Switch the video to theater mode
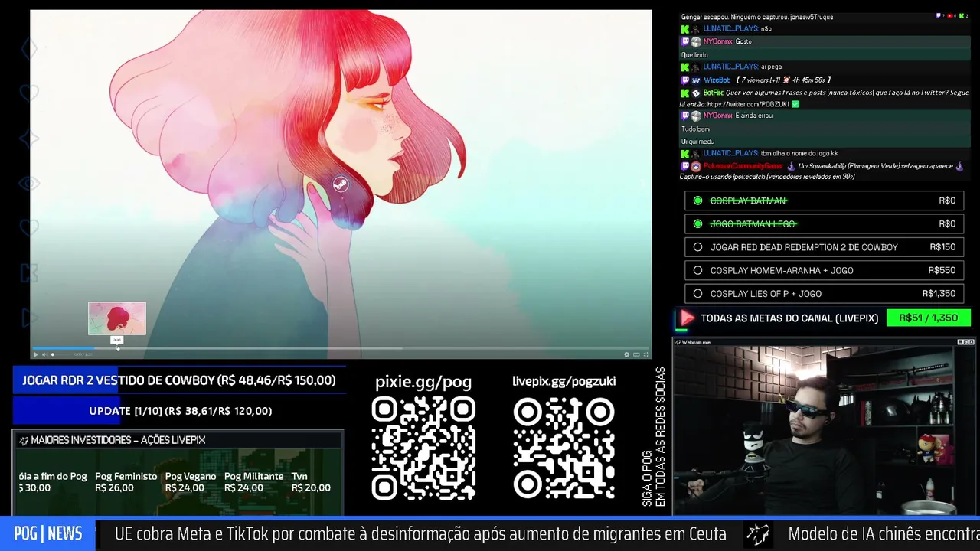This screenshot has width=980, height=551. pyautogui.click(x=636, y=354)
